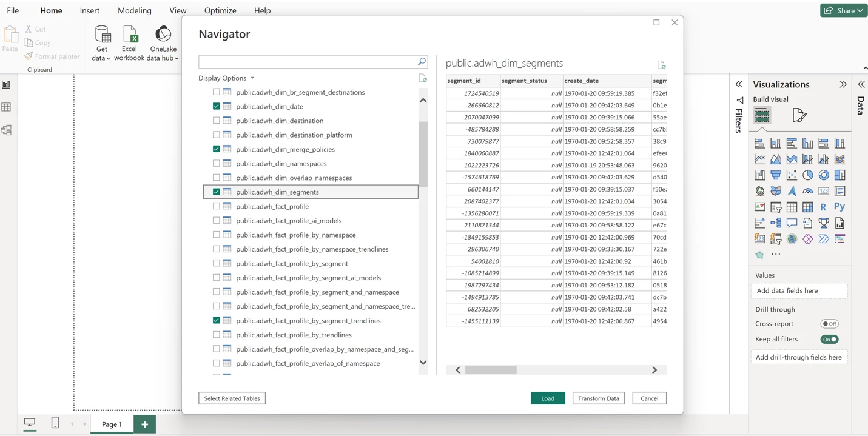Select the gauge visual
This screenshot has width=868, height=436.
point(808,191)
